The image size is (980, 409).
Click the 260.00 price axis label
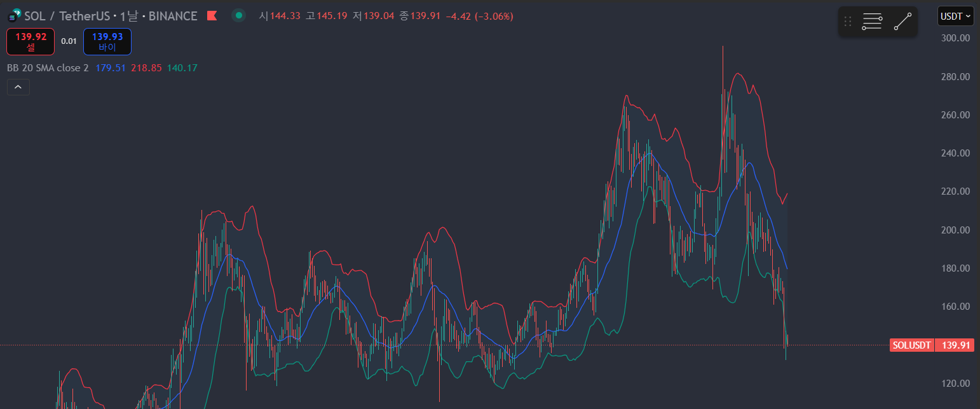click(x=955, y=115)
